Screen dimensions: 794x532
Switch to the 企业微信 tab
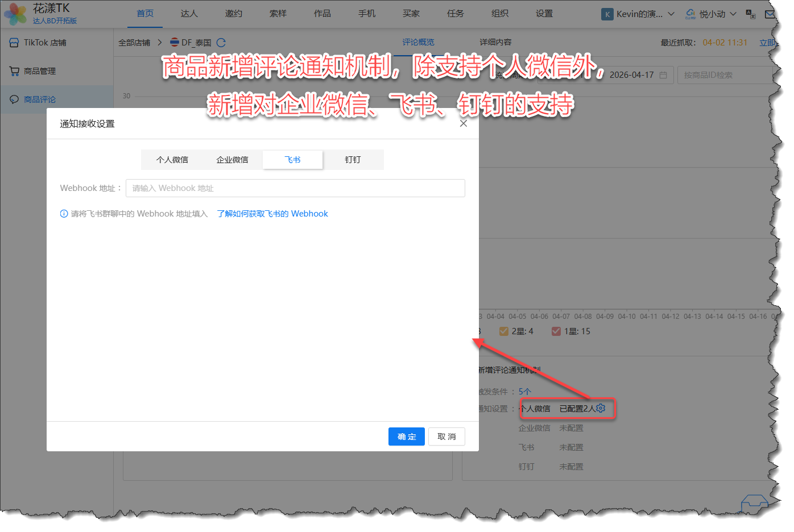[232, 160]
